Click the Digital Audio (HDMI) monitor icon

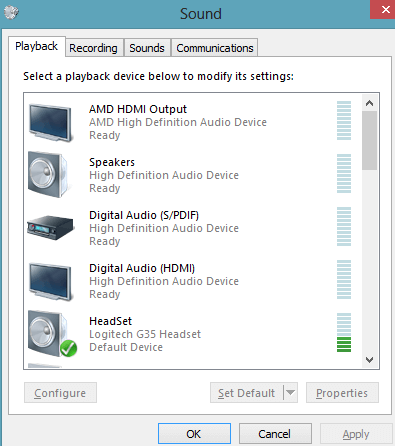tap(50, 282)
